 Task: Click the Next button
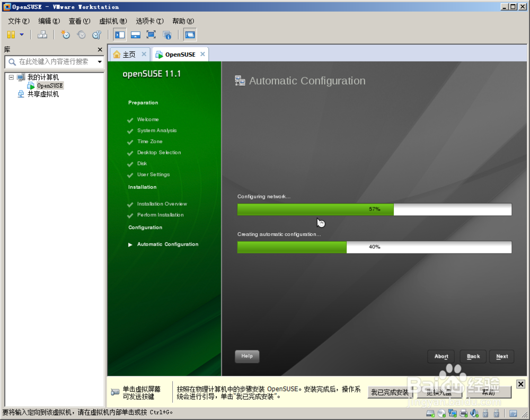point(502,356)
